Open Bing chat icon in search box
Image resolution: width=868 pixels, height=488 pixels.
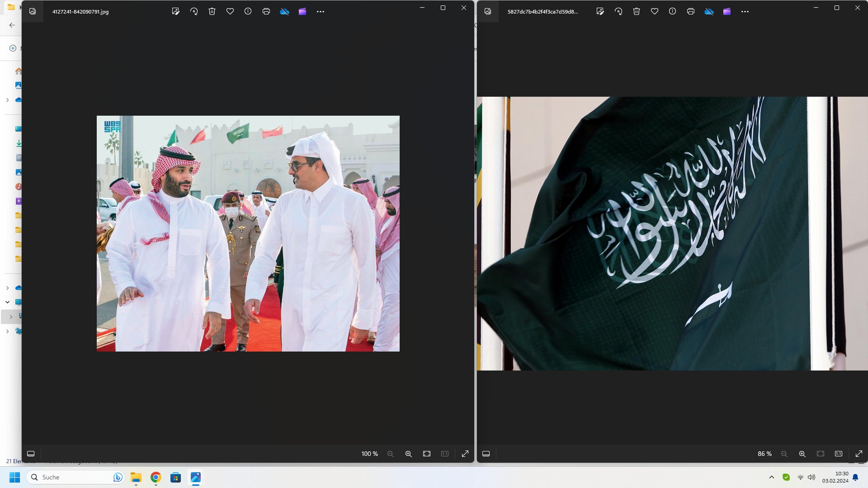point(118,477)
